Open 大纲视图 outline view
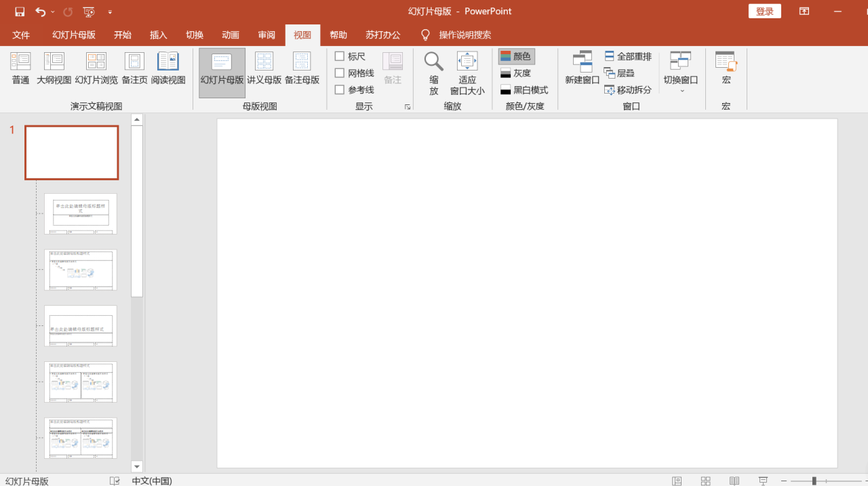 coord(53,68)
